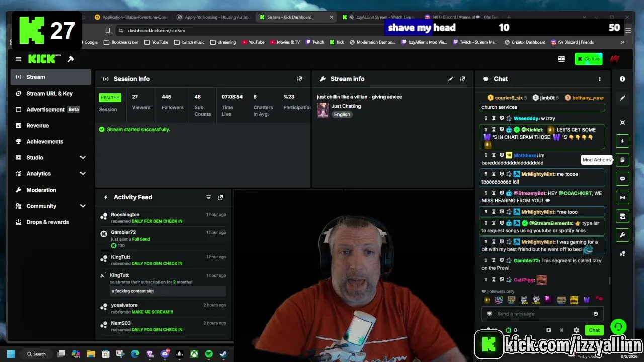This screenshot has height=362, width=644.
Task: Open the Chat panel three-dot options menu
Action: click(x=599, y=79)
